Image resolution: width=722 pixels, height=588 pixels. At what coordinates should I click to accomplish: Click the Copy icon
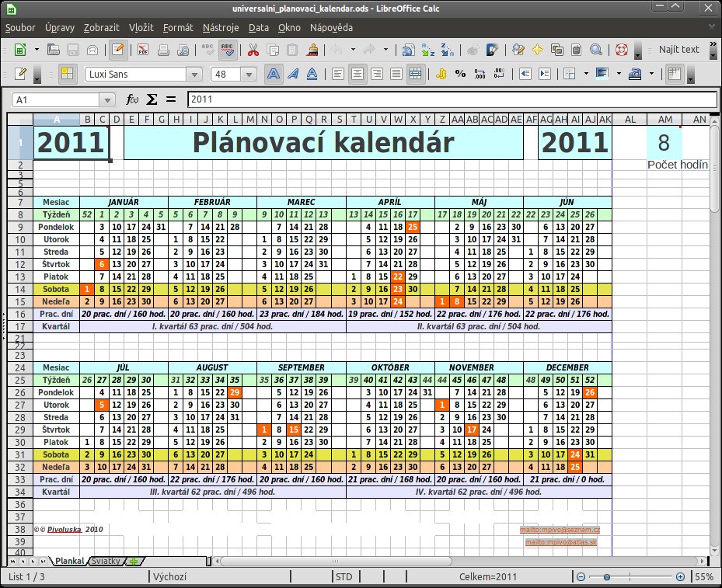(273, 49)
